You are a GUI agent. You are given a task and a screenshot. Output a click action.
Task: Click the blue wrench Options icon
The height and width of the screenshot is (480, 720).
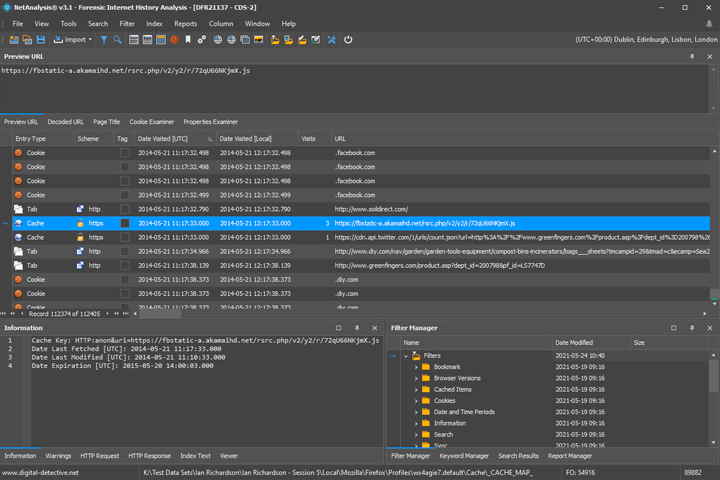click(332, 40)
